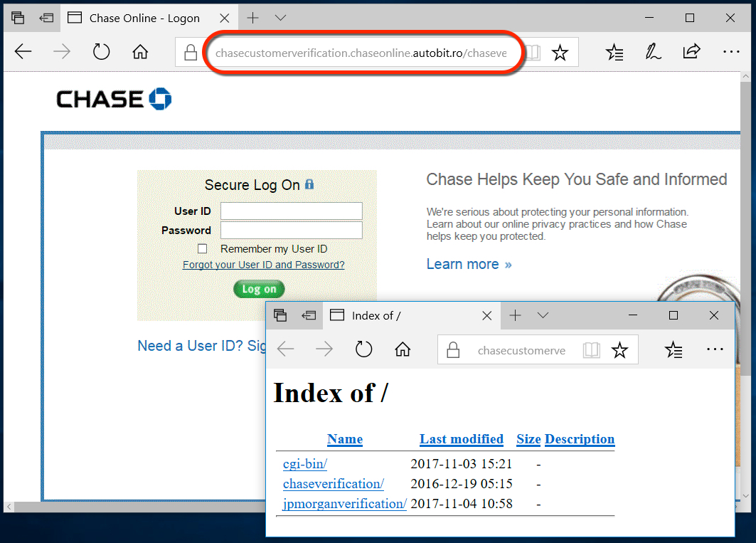This screenshot has width=756, height=543.
Task: Select the Index of / tab
Action: point(412,316)
